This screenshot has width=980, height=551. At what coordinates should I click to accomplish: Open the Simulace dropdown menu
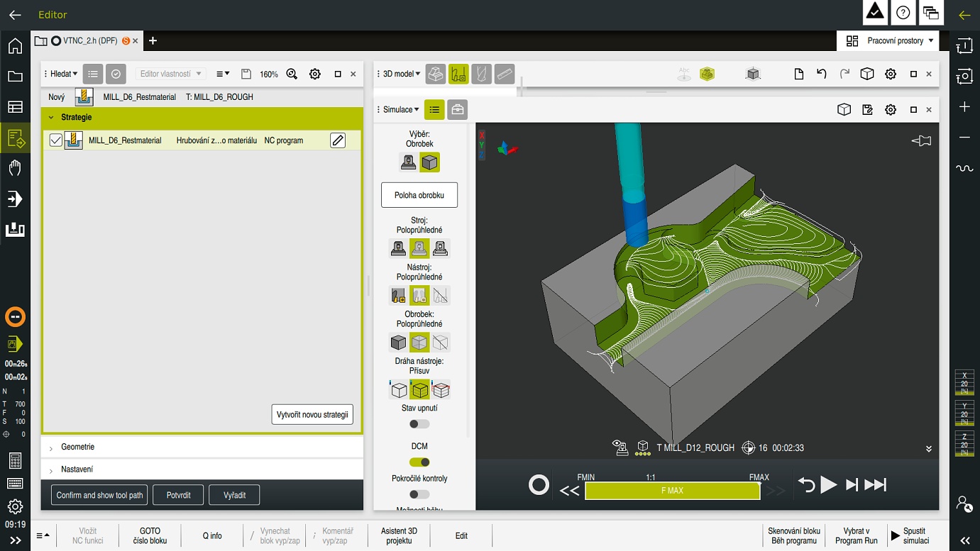(x=401, y=110)
